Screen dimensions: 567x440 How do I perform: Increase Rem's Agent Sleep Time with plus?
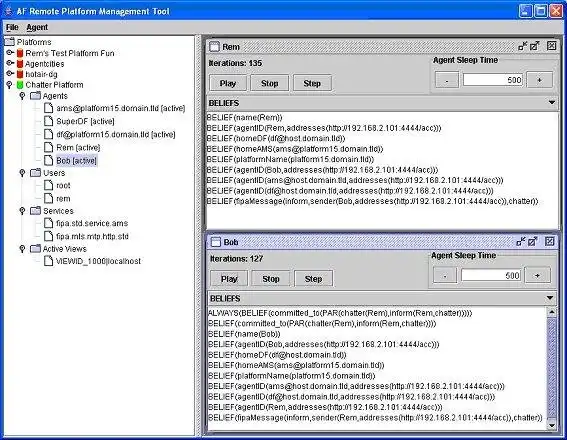(x=540, y=80)
